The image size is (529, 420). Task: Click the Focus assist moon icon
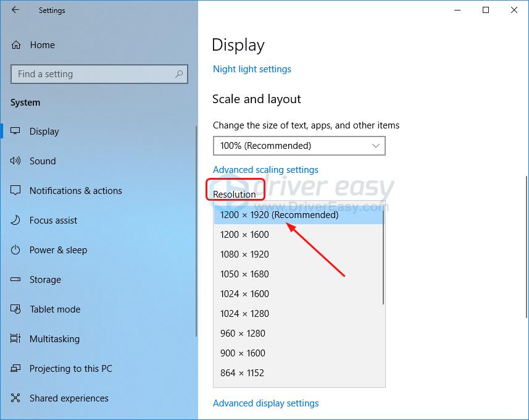tap(16, 220)
